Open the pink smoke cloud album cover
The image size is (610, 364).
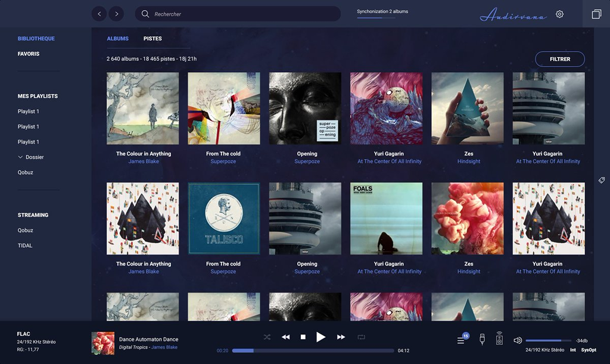468,219
